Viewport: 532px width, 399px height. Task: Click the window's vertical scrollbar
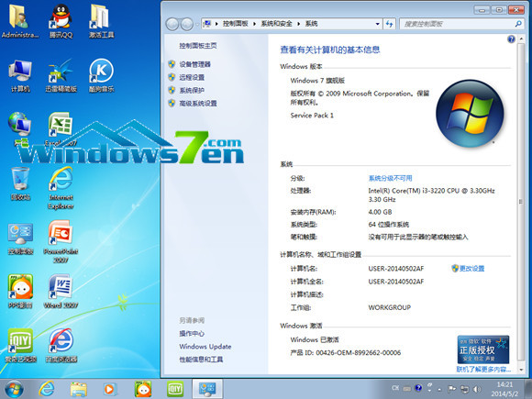tap(521, 202)
